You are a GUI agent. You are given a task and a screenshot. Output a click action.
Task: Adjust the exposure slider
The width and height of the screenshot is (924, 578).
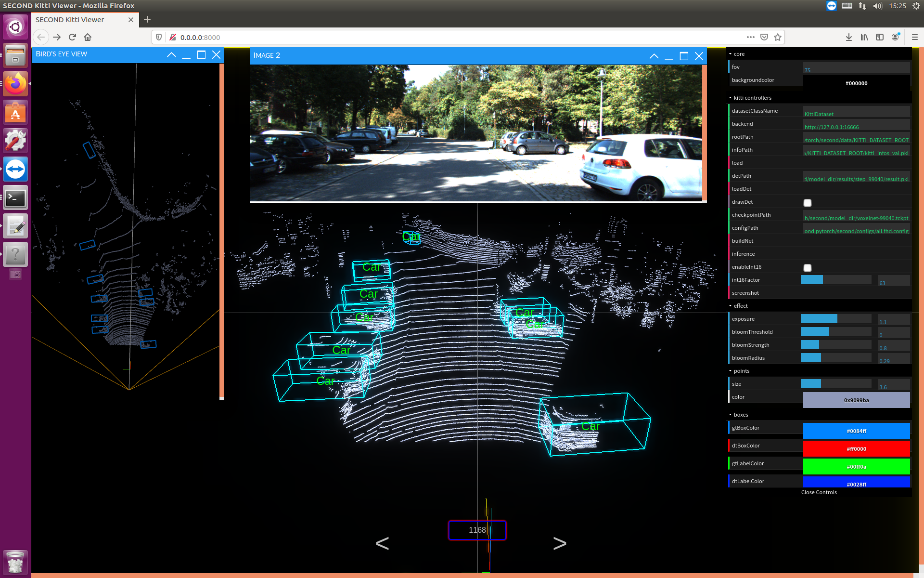(835, 319)
